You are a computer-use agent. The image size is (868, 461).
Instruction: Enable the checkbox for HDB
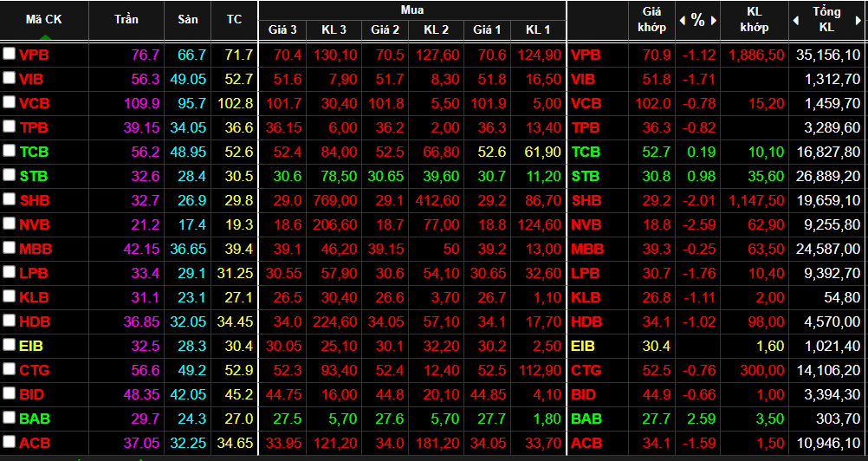[9, 321]
